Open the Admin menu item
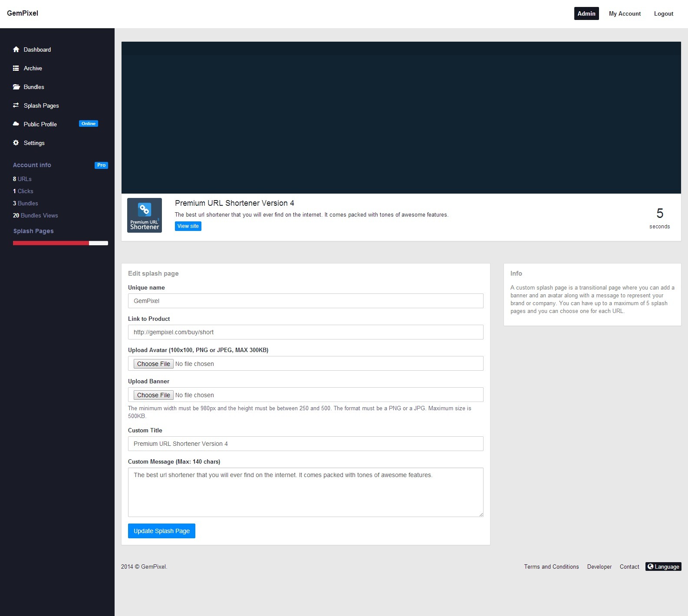Viewport: 688px width, 616px height. tap(586, 13)
